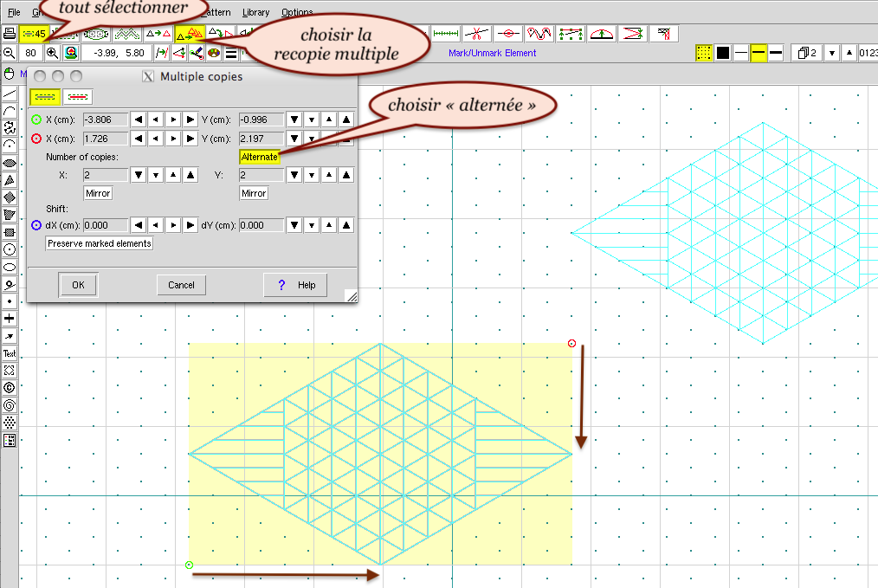Increase layer number with up arrow
Image resolution: width=878 pixels, height=588 pixels.
tap(849, 53)
